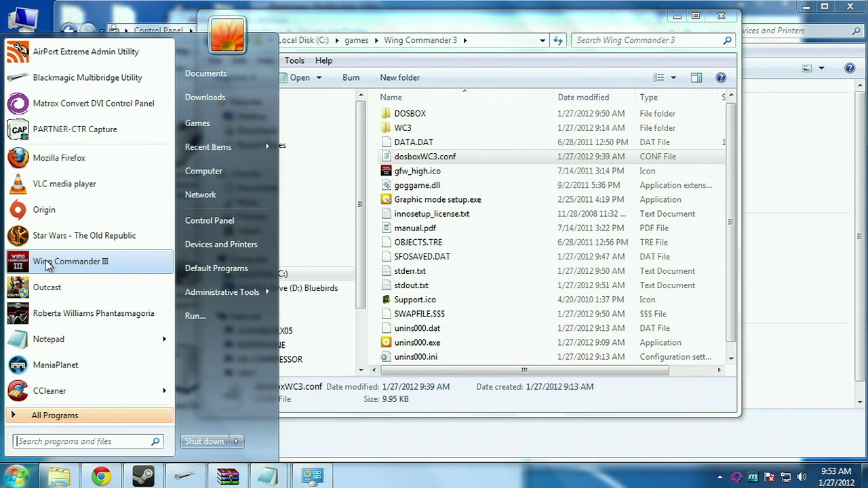Open Origin from the program list
The image size is (868, 488).
coord(90,210)
